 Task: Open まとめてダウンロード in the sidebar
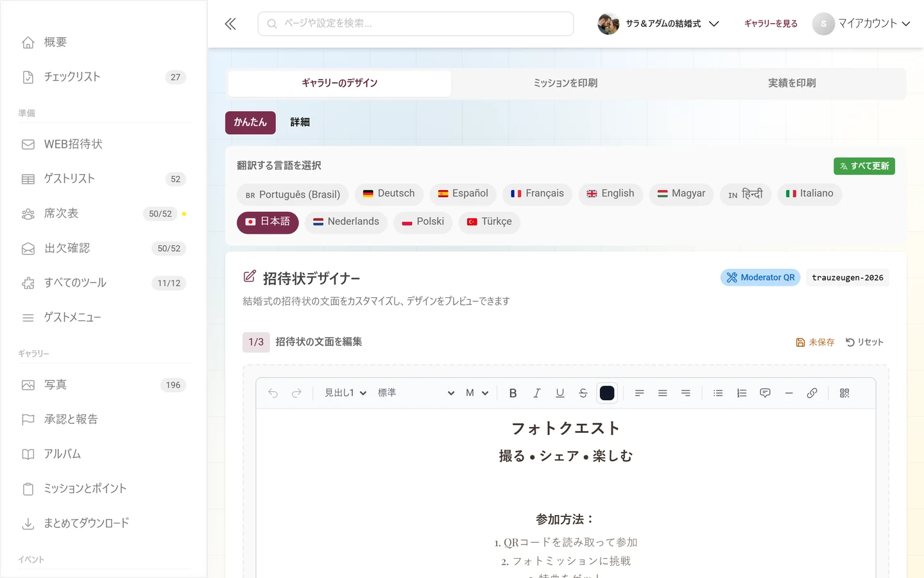[x=103, y=523]
